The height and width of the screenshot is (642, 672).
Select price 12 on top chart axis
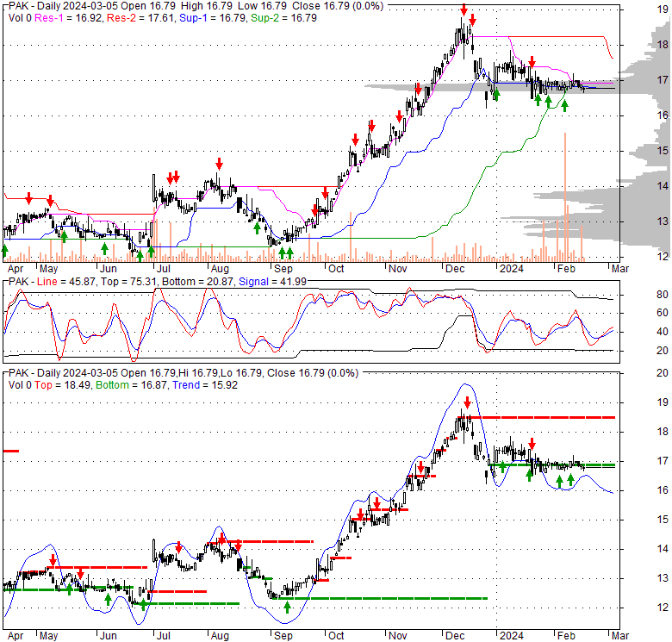(x=663, y=257)
